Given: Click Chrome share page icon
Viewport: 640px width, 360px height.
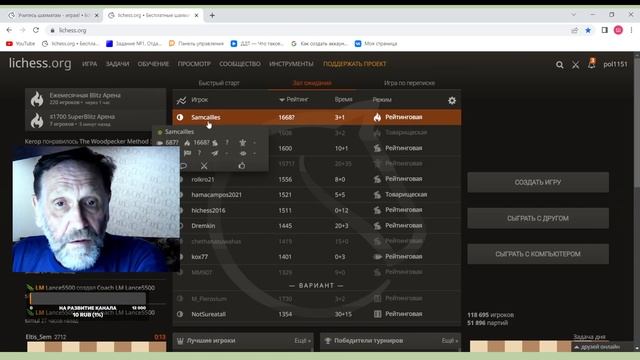Looking at the screenshot, I should coord(575,30).
